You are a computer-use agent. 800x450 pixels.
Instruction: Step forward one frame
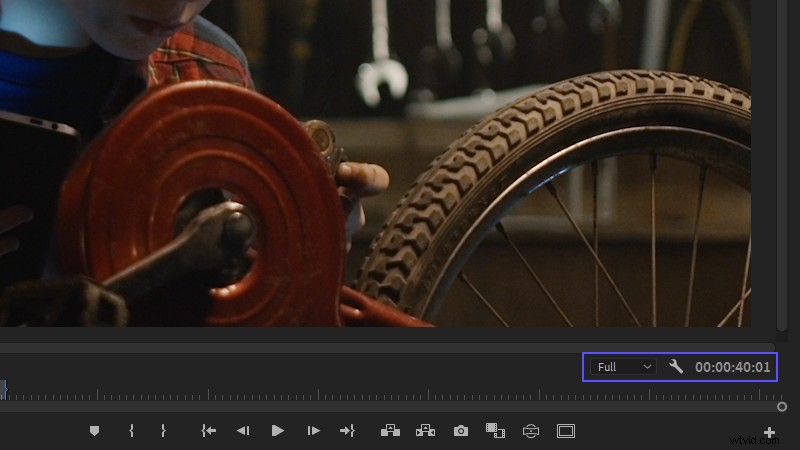[x=313, y=431]
